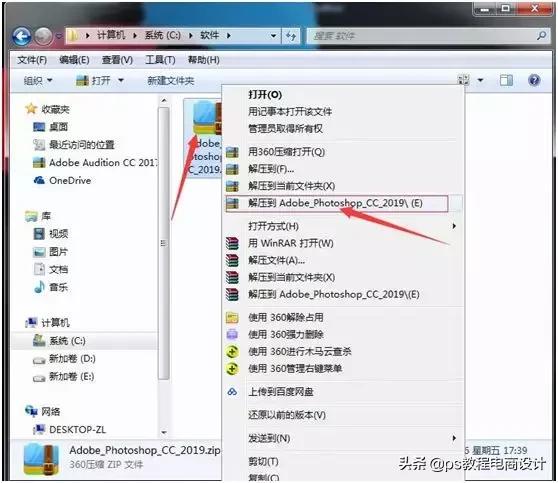Expand the address bar history dropdown

click(273, 36)
